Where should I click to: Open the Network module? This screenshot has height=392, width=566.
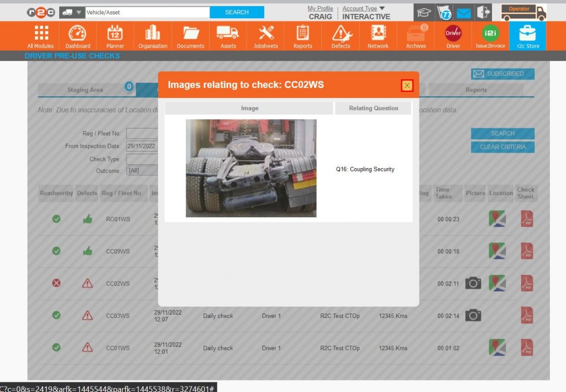(378, 36)
